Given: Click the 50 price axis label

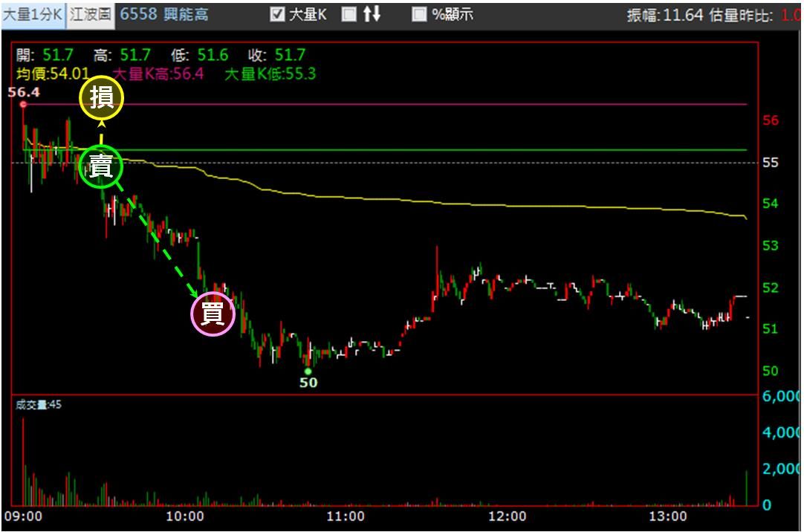Looking at the screenshot, I should click(770, 371).
